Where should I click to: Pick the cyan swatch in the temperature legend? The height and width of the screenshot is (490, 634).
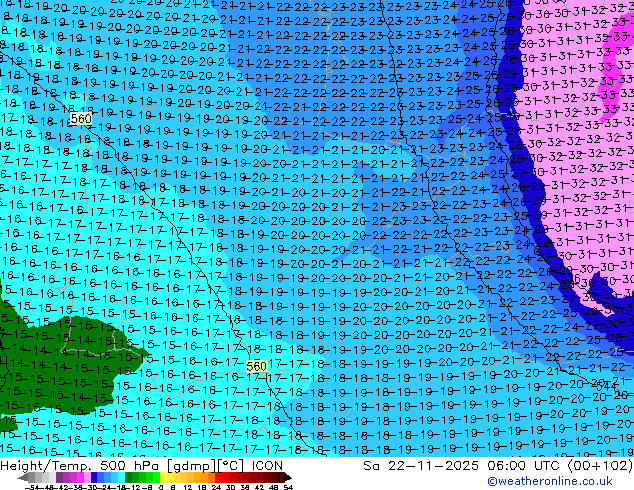tap(121, 478)
